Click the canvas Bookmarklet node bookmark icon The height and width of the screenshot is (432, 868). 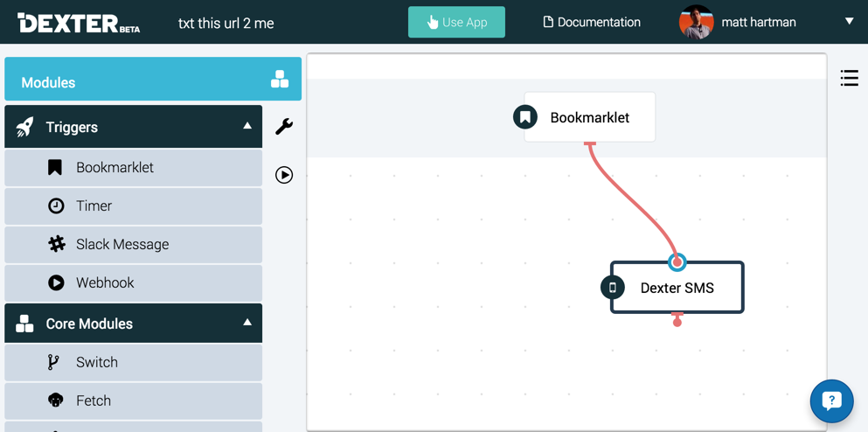tap(525, 117)
